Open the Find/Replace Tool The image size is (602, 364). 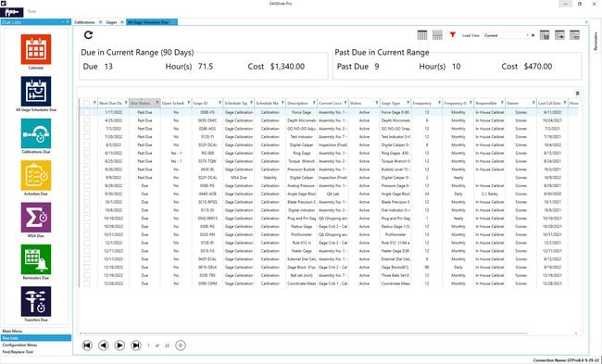click(36, 352)
